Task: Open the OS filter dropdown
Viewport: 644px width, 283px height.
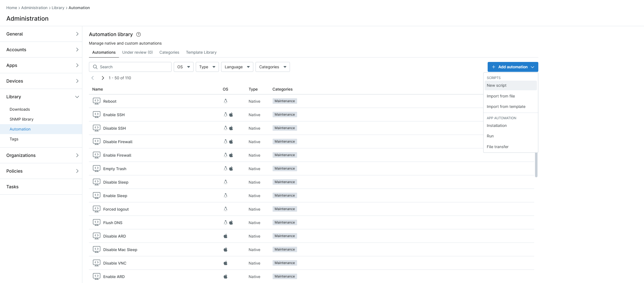Action: tap(184, 67)
